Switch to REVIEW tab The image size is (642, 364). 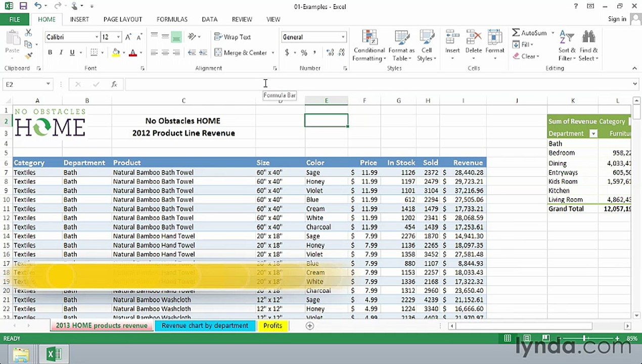pos(242,19)
